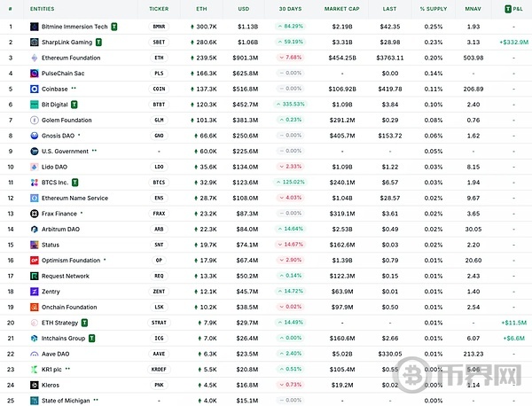This screenshot has height=406, width=532.
Task: Click the 125.02% change badge for BTCS
Action: coord(291,182)
